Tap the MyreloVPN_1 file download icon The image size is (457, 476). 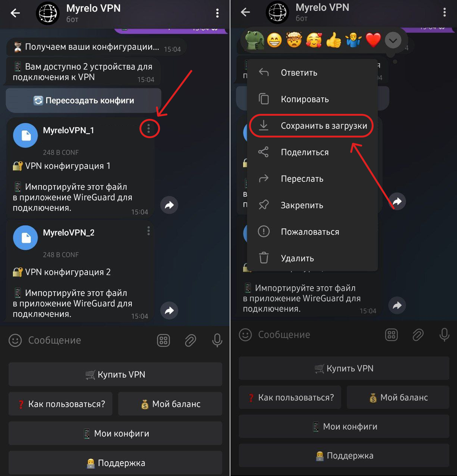26,136
